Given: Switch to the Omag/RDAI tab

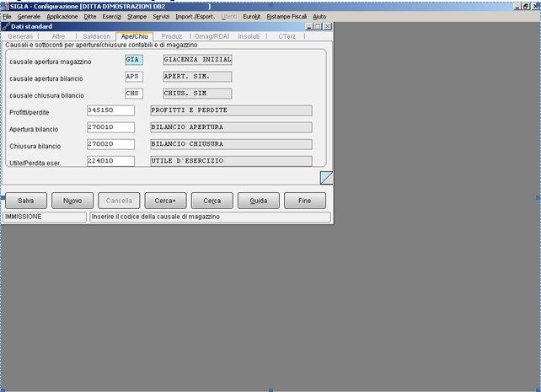Looking at the screenshot, I should tap(212, 36).
